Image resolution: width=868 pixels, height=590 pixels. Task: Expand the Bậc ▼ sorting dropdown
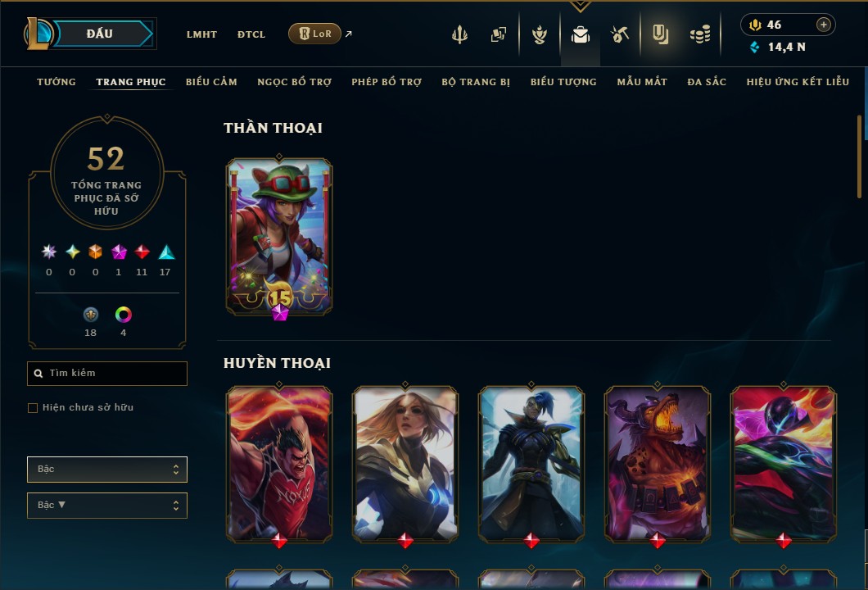(107, 506)
